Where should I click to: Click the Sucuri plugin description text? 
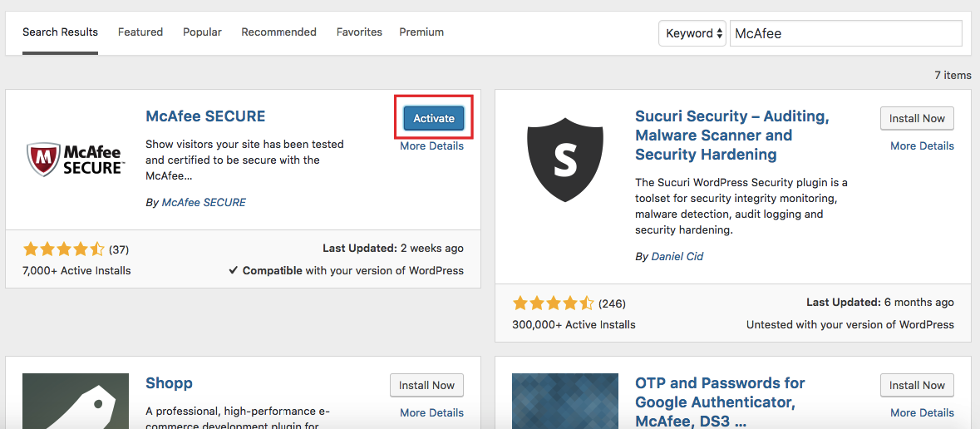click(x=741, y=205)
